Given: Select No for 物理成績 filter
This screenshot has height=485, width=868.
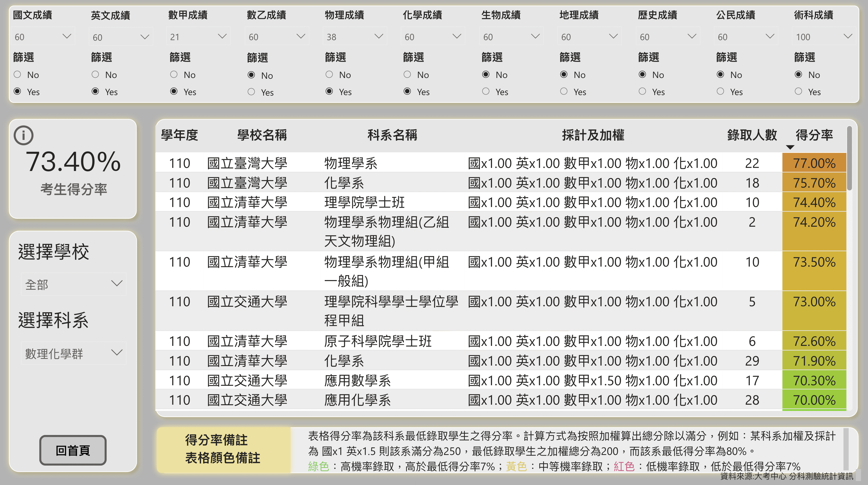Looking at the screenshot, I should [x=329, y=74].
